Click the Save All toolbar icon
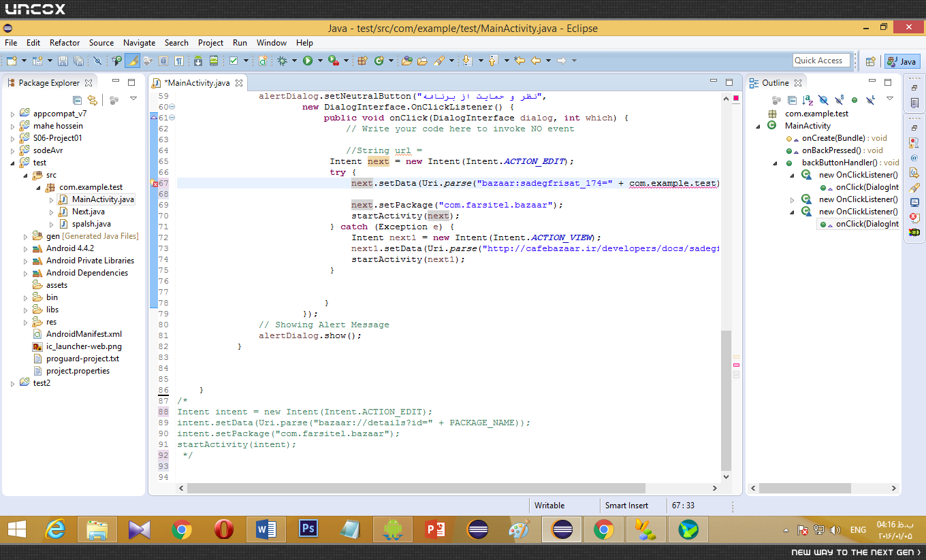This screenshot has width=926, height=560. pyautogui.click(x=78, y=61)
